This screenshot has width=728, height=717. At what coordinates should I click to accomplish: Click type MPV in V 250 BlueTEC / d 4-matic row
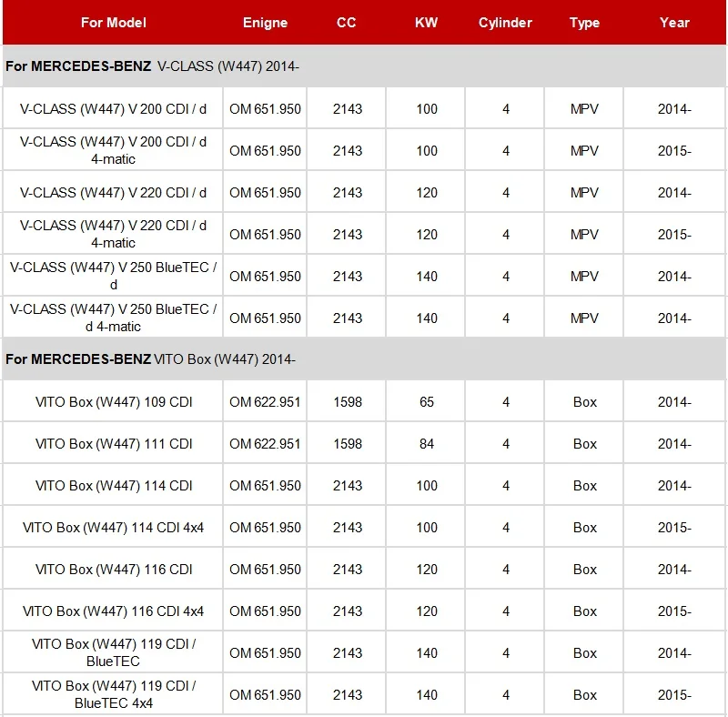584,318
